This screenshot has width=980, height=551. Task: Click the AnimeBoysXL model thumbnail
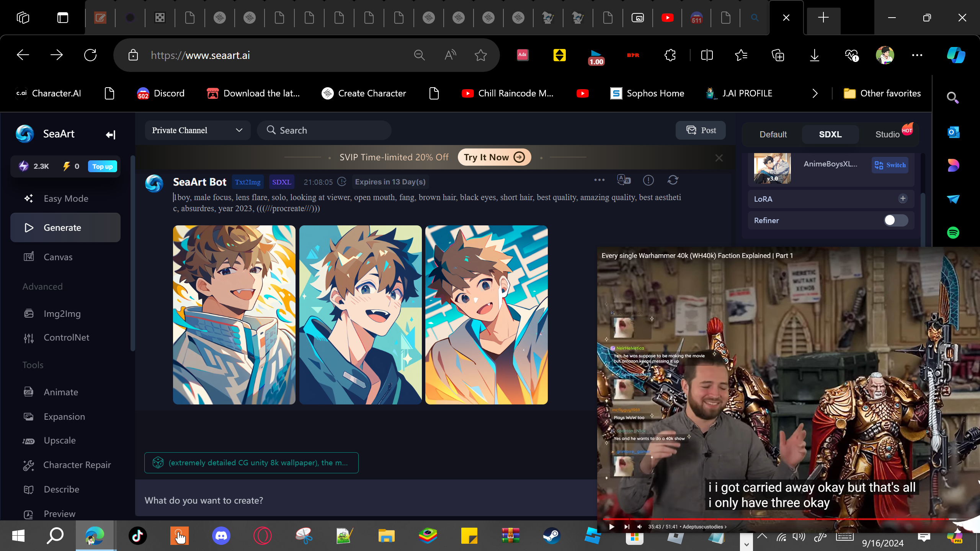tap(772, 168)
